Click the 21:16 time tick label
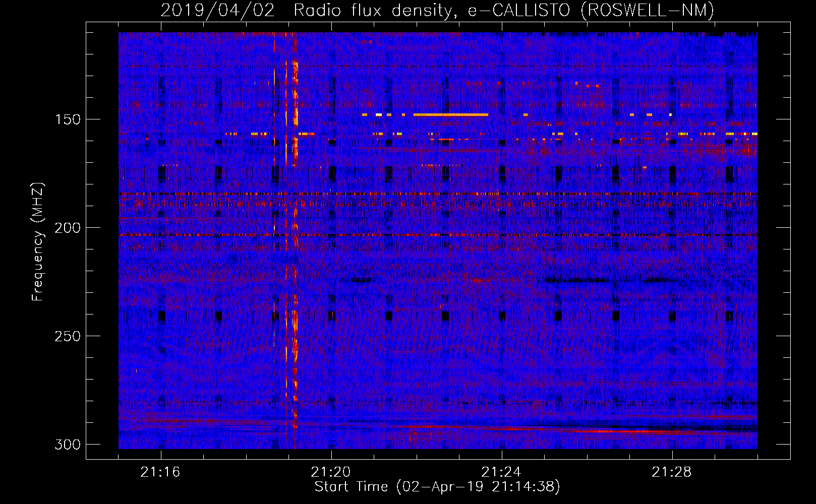The height and width of the screenshot is (504, 816). 160,472
